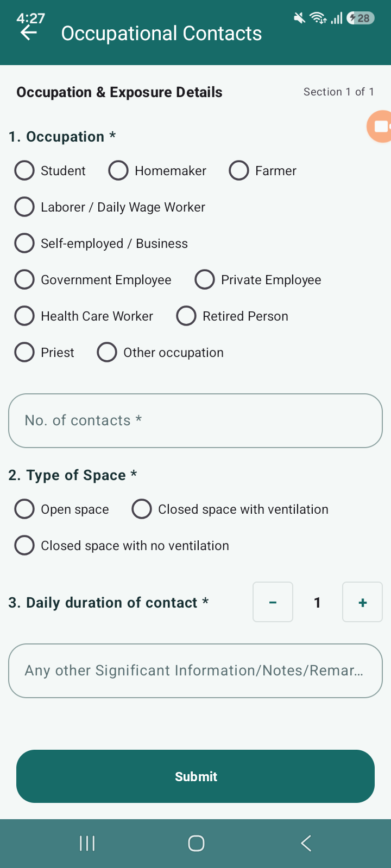Choose Health Care Worker occupation
Image resolution: width=391 pixels, height=868 pixels.
84,316
